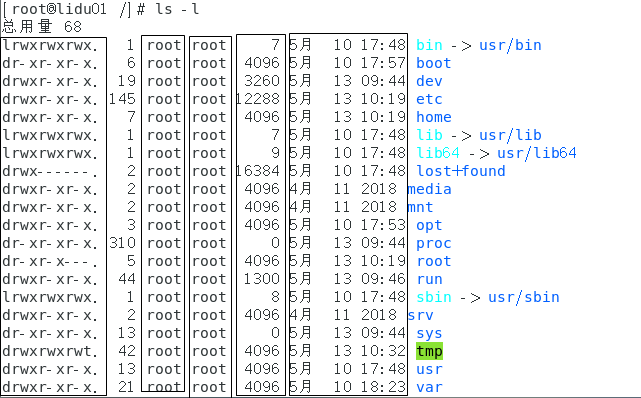Click the time '17:53' in the opt row
Viewport: 641px width, 398px height.
tap(383, 225)
